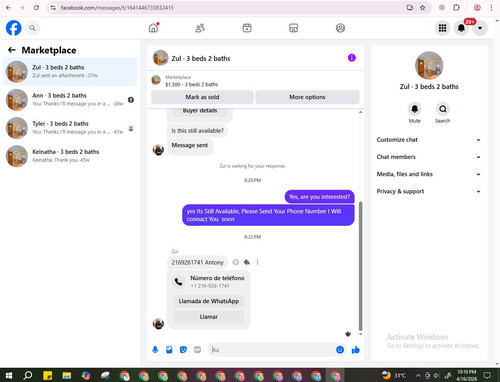The height and width of the screenshot is (382, 500).
Task: Attach a photo using image icon
Action: (169, 350)
